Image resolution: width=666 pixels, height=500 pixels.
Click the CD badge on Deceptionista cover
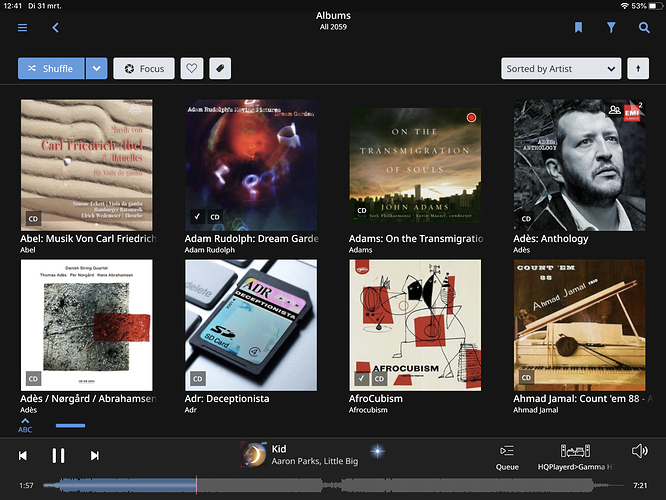(x=198, y=379)
